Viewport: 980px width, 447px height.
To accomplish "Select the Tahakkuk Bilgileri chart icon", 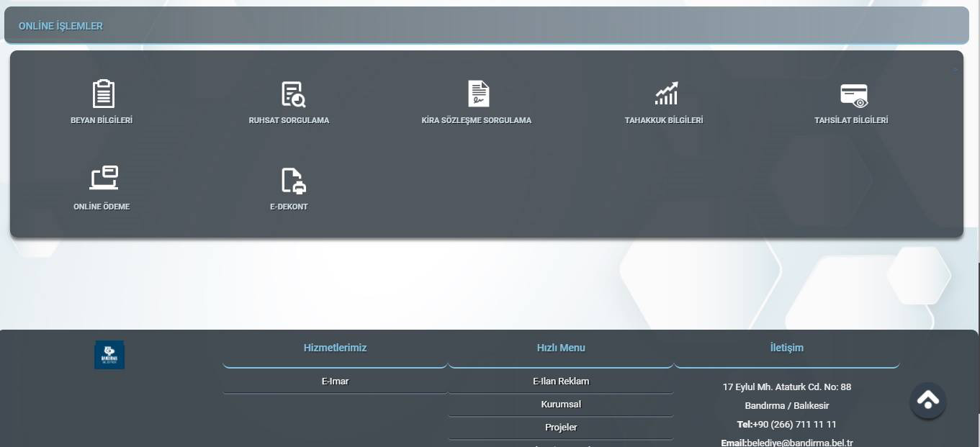I will pyautogui.click(x=665, y=94).
